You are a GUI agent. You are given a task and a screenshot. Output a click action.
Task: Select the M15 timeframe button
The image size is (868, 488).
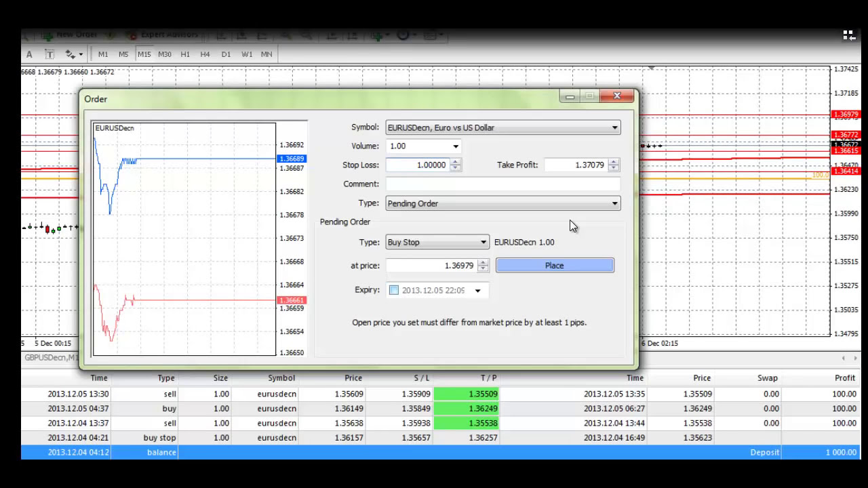[x=144, y=54]
